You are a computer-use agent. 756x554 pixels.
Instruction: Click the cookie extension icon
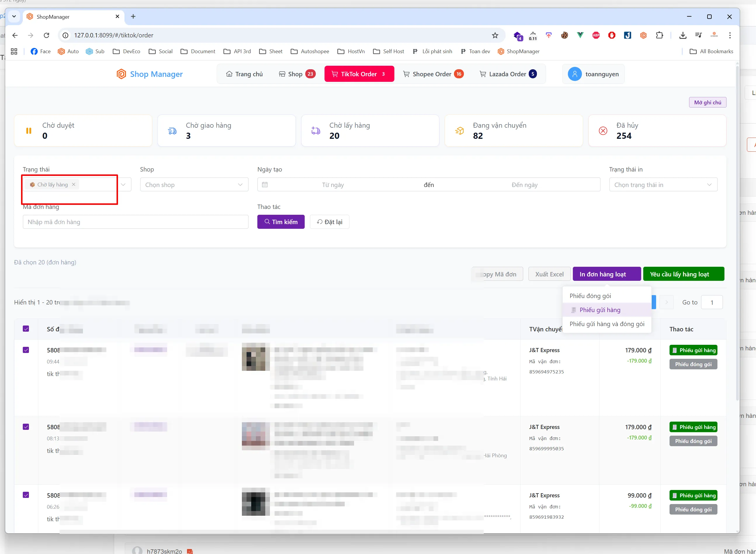[565, 35]
